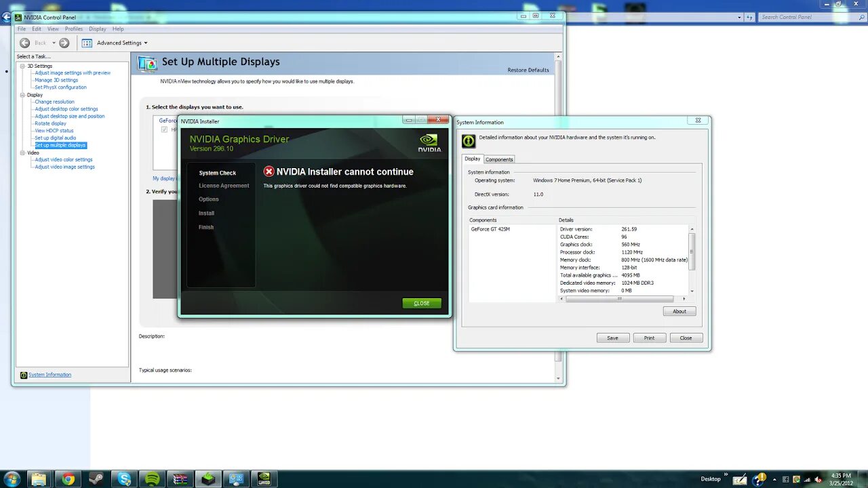
Task: Open Google Chrome from the taskbar
Action: tap(68, 479)
